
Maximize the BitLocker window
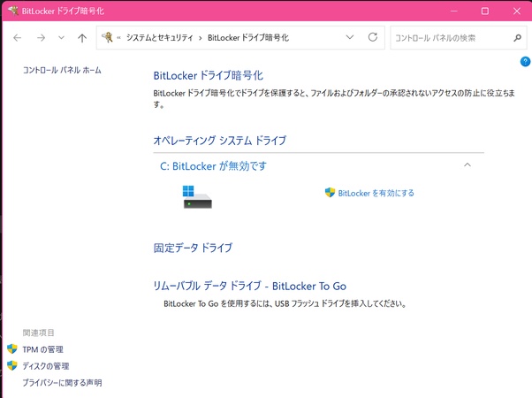(485, 11)
